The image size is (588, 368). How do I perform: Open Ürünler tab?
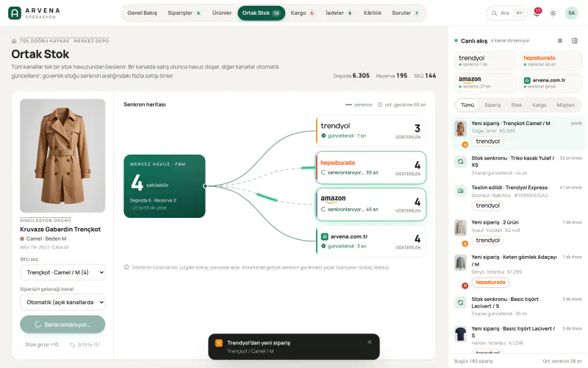click(x=222, y=13)
